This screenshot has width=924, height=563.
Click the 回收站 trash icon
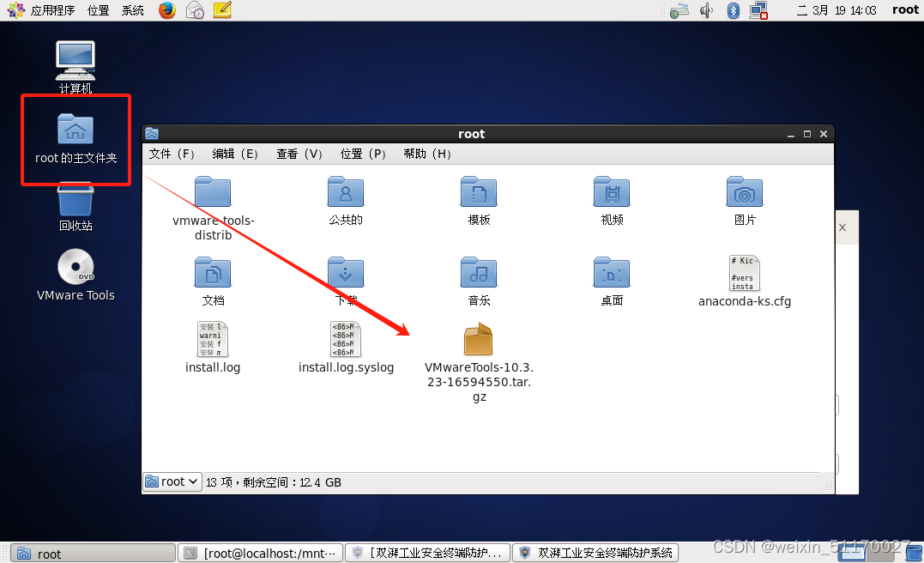point(75,202)
